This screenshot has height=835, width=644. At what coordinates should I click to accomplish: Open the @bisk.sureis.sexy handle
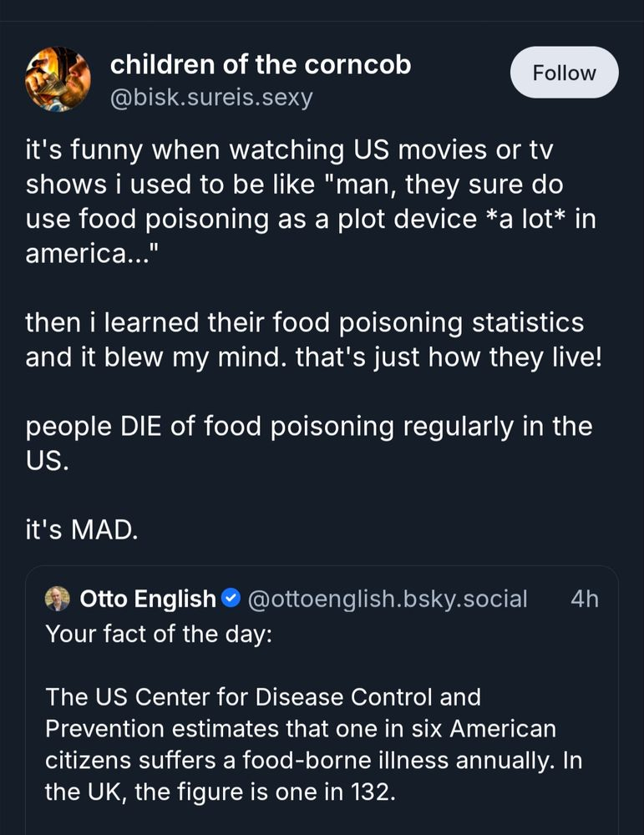click(211, 98)
